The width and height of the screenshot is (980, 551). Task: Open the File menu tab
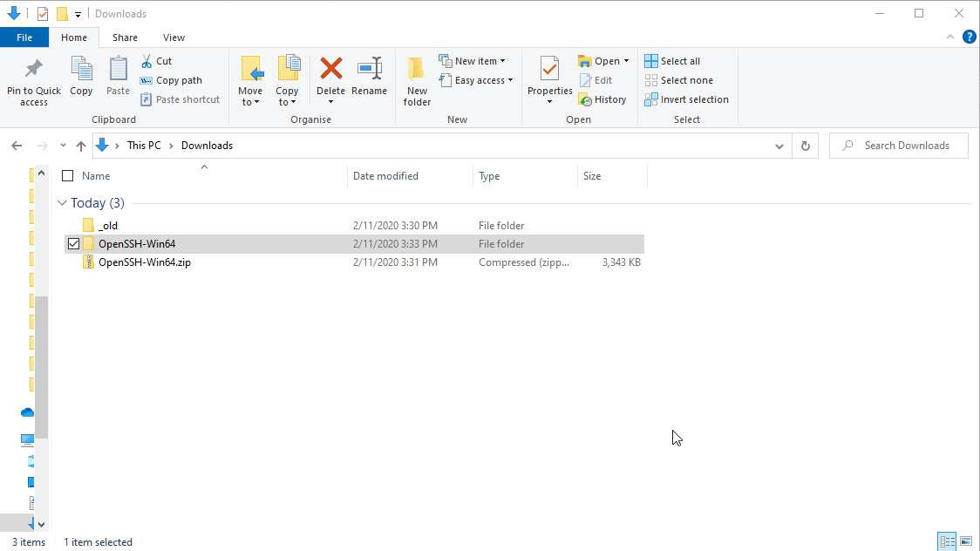[x=24, y=37]
